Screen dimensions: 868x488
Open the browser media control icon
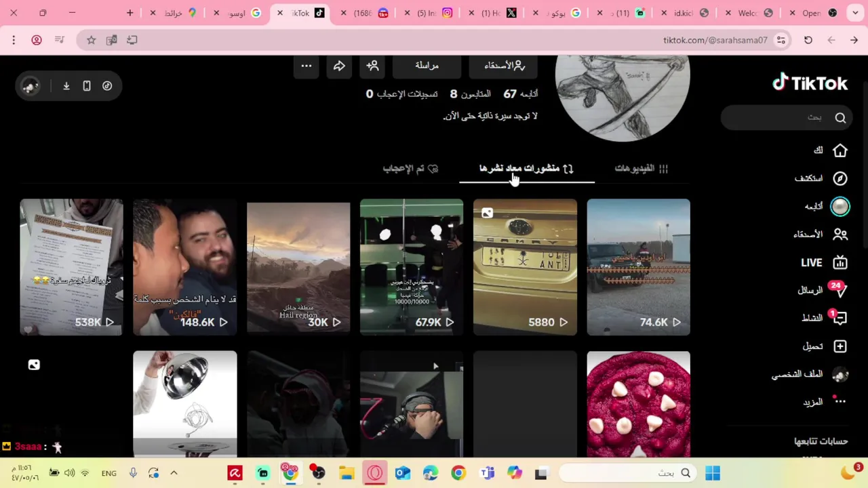pyautogui.click(x=60, y=40)
